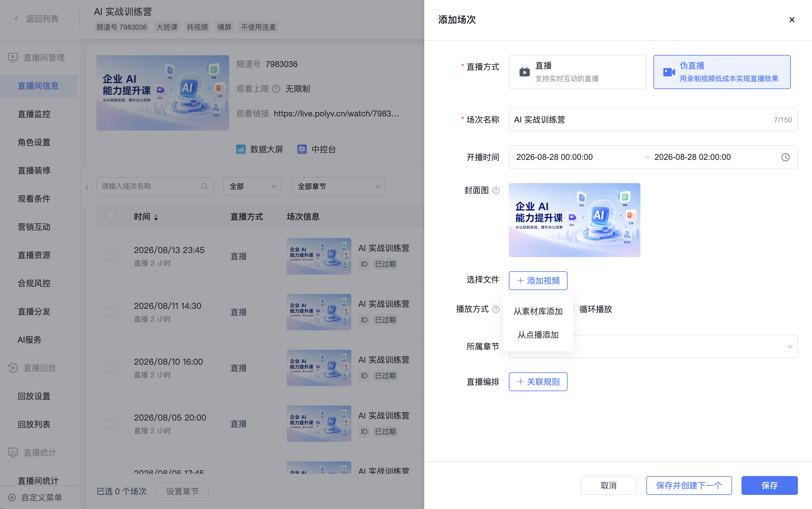Check the 2026/08/10 16:00 session row

[110, 368]
